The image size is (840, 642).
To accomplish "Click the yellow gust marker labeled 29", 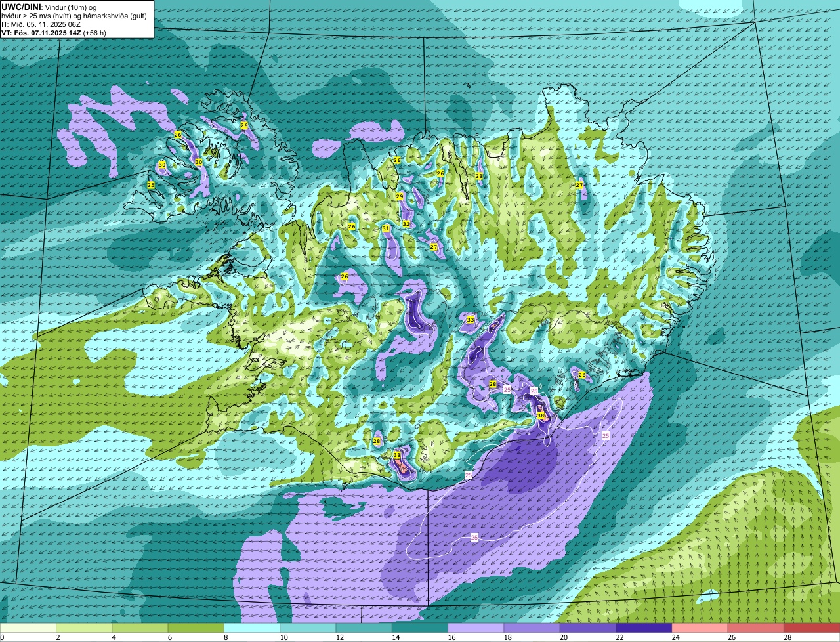I will tap(399, 196).
